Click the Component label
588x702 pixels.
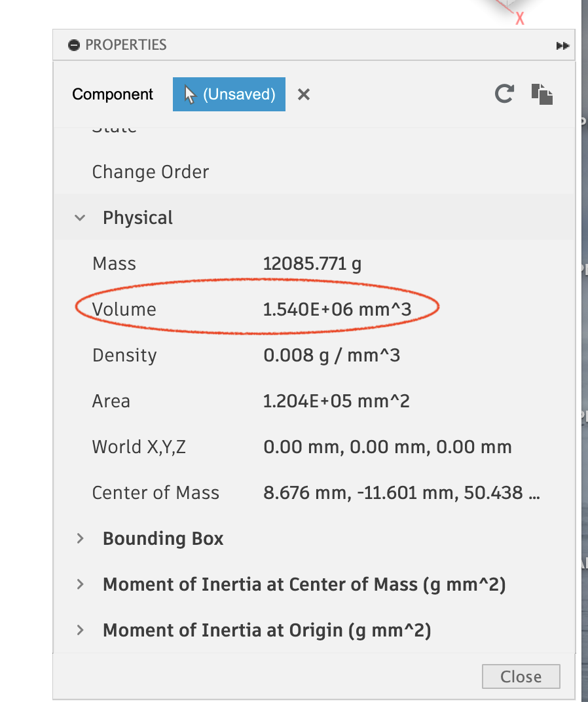[x=113, y=94]
